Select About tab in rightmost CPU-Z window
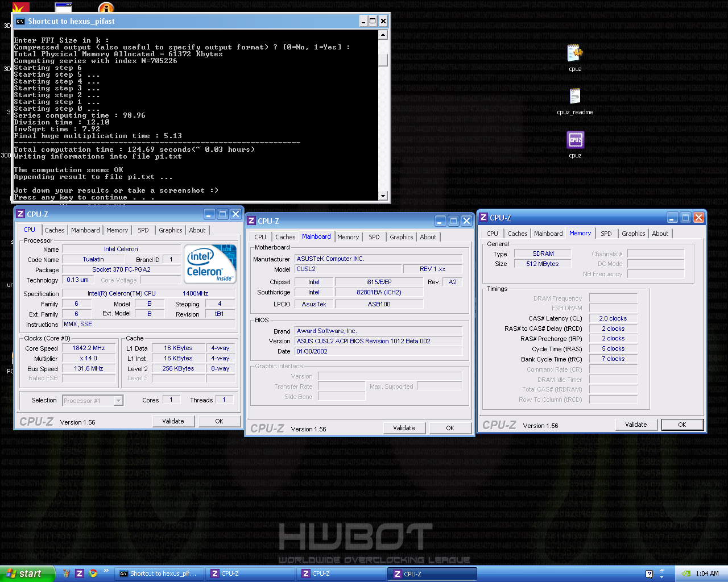728x582 pixels. 660,234
